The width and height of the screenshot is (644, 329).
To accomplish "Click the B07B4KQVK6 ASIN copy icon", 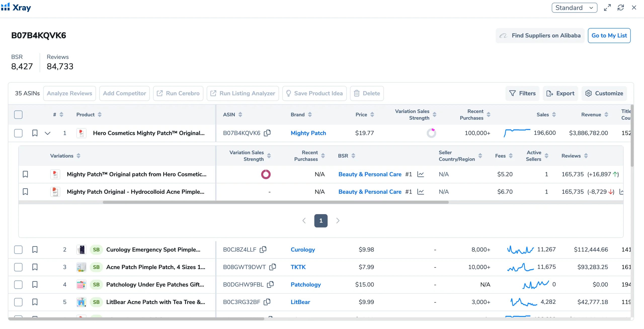I will coord(267,133).
